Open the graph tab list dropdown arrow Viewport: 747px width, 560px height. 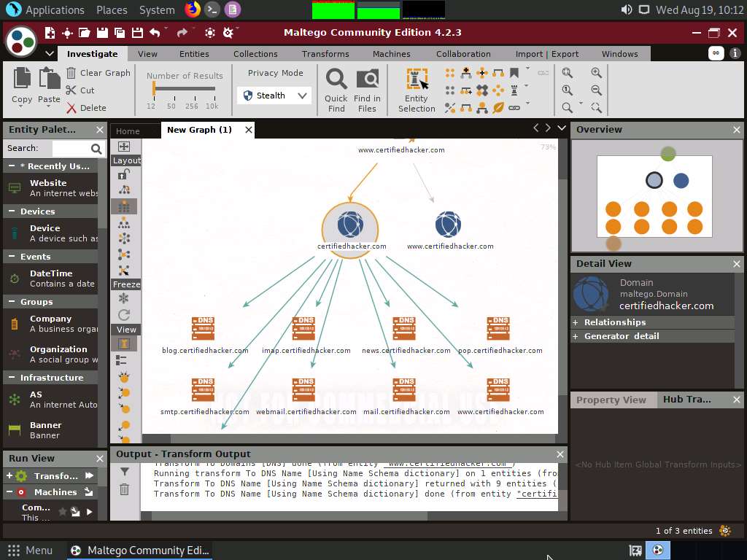click(x=562, y=128)
